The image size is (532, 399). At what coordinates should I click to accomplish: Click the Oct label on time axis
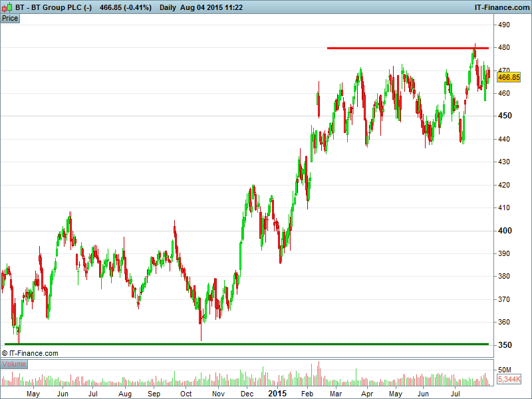(186, 394)
